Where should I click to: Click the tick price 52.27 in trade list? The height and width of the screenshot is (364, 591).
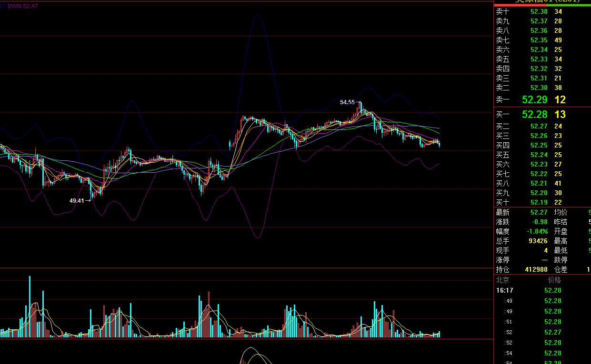click(553, 332)
